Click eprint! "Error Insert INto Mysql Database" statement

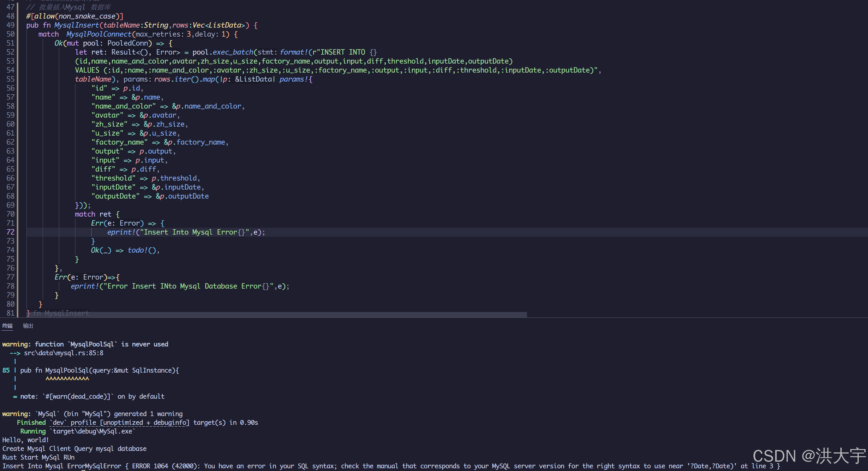(x=180, y=286)
